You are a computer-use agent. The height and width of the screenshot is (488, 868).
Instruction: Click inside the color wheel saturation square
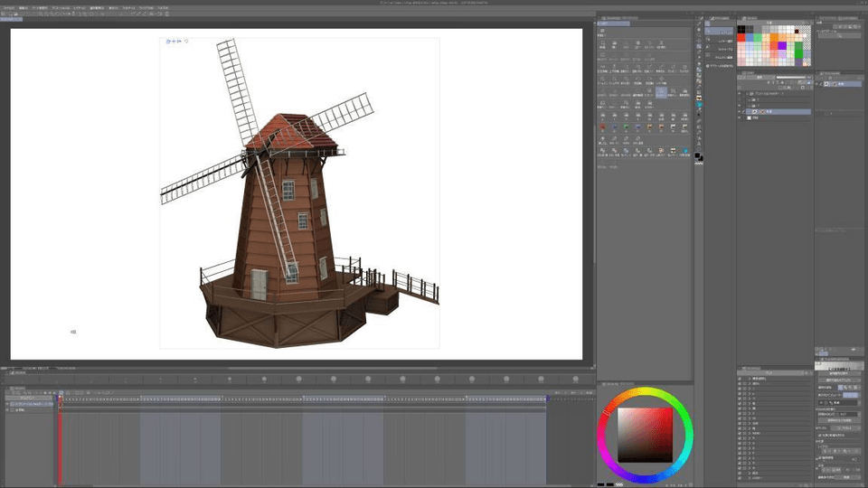[646, 436]
